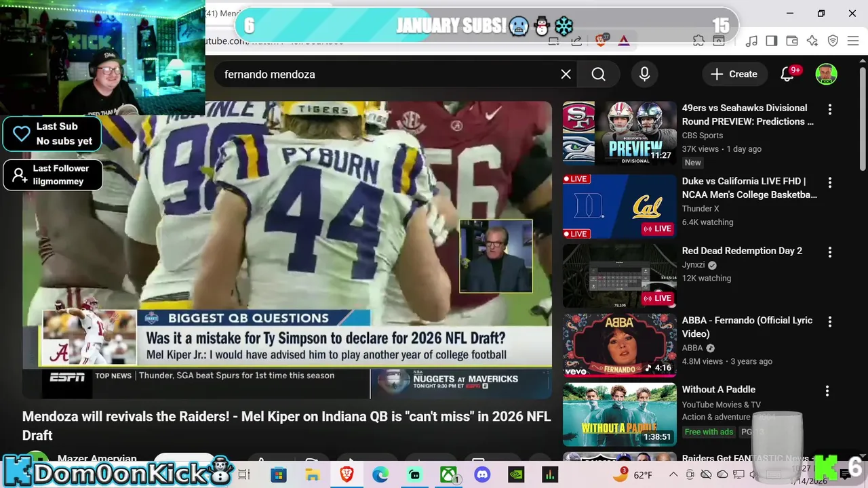Image resolution: width=868 pixels, height=488 pixels.
Task: Open Kick app icon in taskbar
Action: tap(414, 475)
